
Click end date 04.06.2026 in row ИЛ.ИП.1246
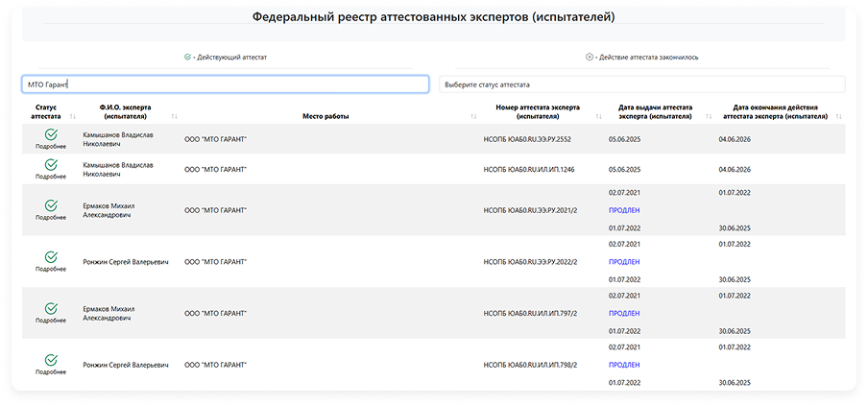pyautogui.click(x=735, y=169)
